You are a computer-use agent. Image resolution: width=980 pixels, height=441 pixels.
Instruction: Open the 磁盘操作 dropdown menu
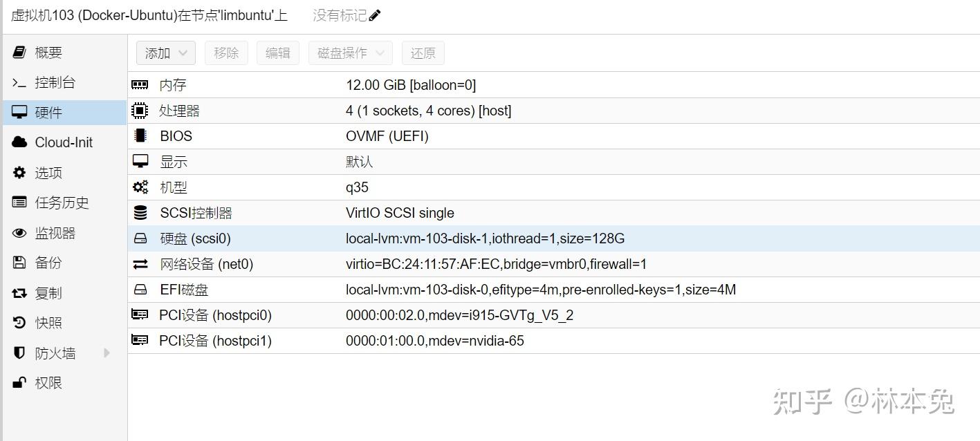click(x=349, y=53)
